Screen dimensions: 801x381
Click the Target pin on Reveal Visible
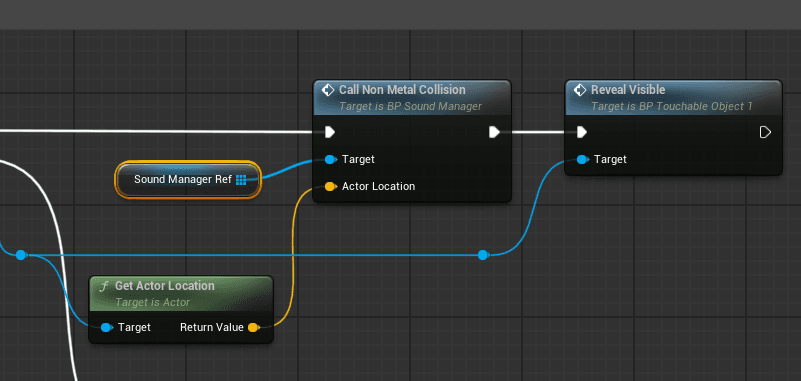coord(582,160)
